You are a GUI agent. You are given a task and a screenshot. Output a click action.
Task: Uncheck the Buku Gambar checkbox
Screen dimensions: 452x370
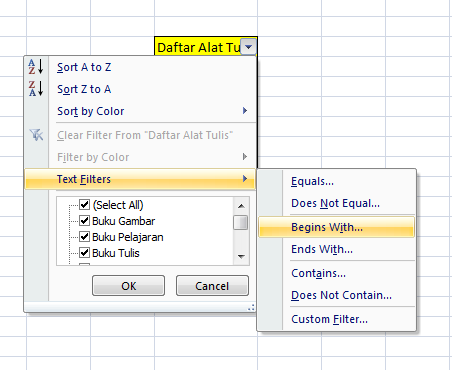tap(84, 220)
